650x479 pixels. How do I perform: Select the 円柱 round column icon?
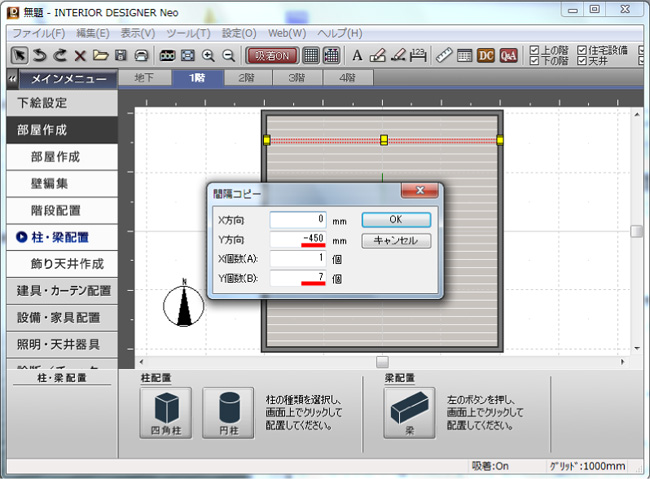[x=225, y=410]
